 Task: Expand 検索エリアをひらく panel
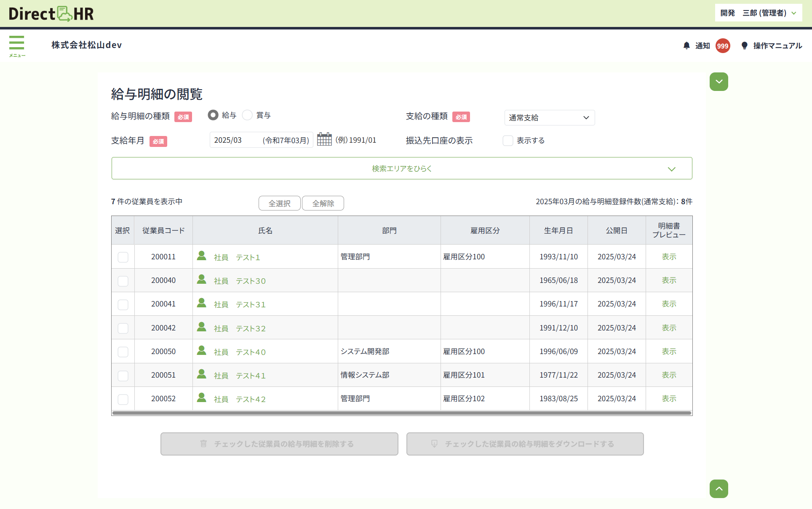(401, 168)
